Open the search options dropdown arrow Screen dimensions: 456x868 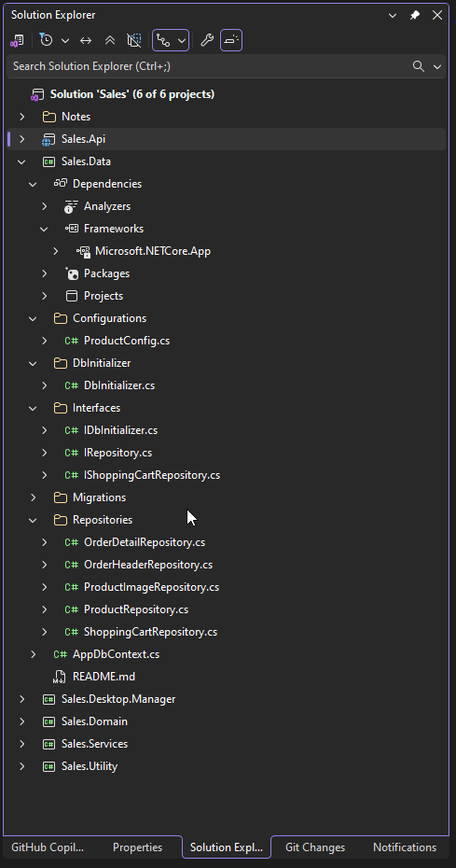coord(437,66)
